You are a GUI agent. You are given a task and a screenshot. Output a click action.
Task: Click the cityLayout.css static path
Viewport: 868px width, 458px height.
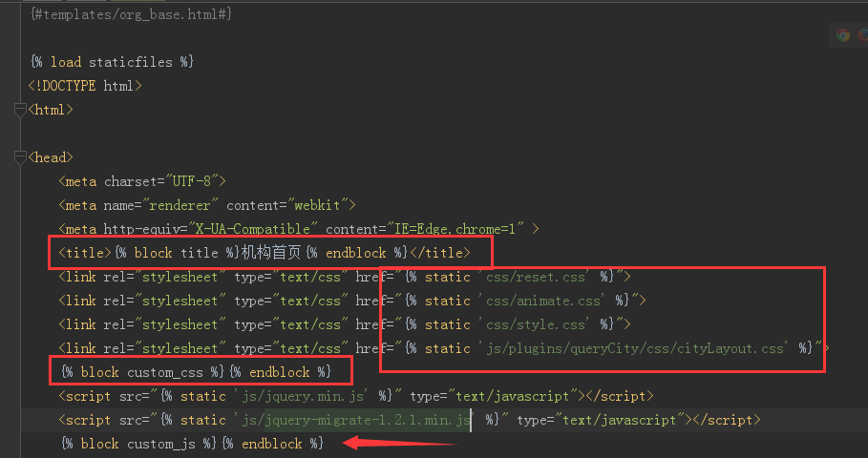tap(636, 348)
